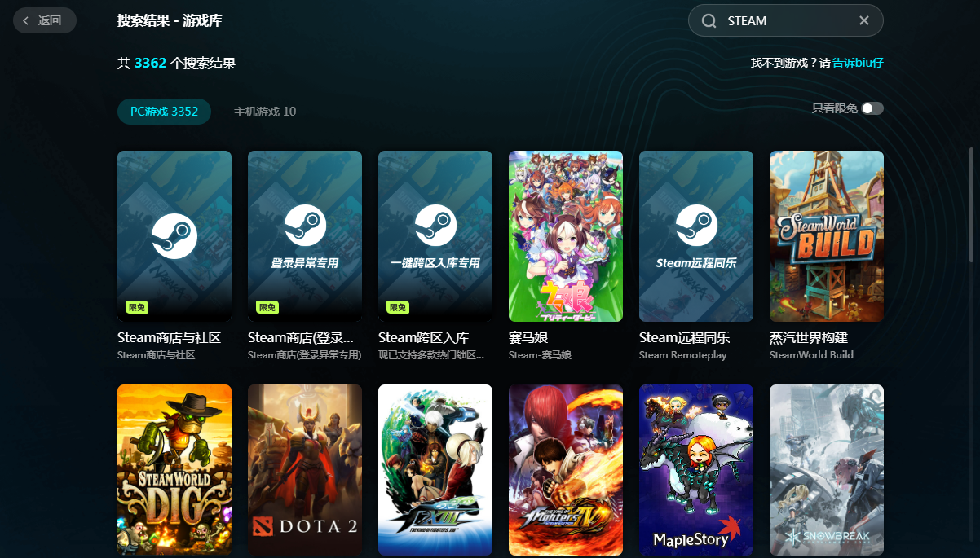Open the DOTA 2 cover

tap(305, 470)
